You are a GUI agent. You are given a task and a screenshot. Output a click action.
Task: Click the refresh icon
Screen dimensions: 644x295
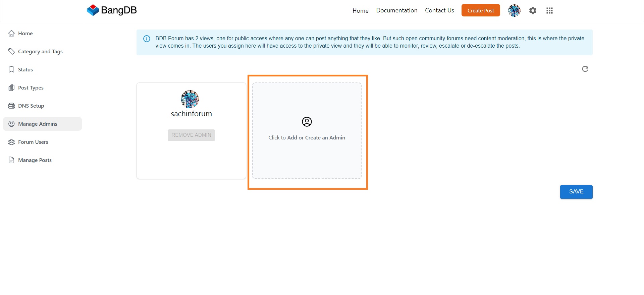click(x=585, y=69)
